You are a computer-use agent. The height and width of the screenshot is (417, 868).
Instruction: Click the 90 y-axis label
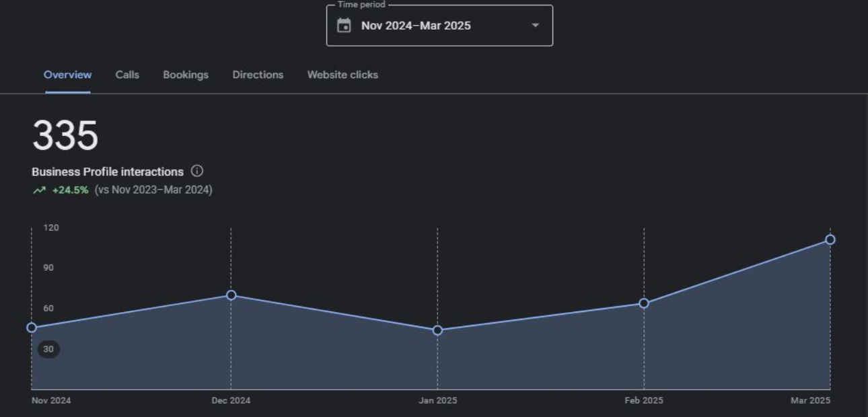click(48, 268)
